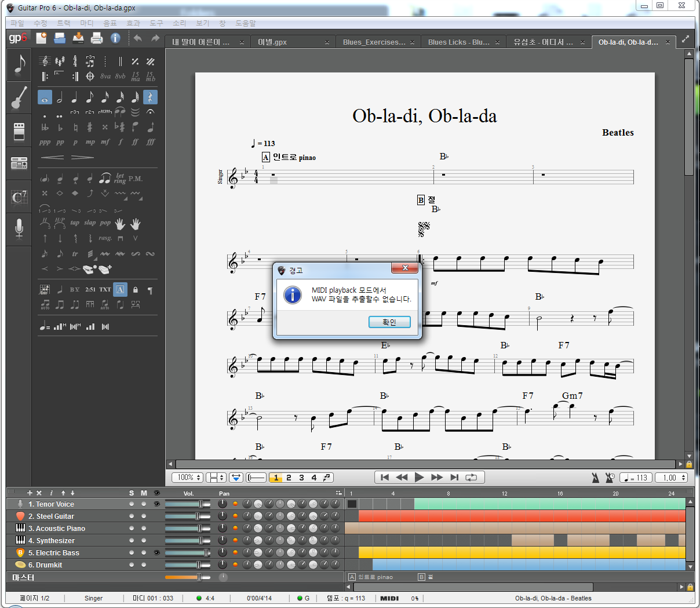This screenshot has height=608, width=700.
Task: Open the chord panel with the C7 icon
Action: (19, 198)
